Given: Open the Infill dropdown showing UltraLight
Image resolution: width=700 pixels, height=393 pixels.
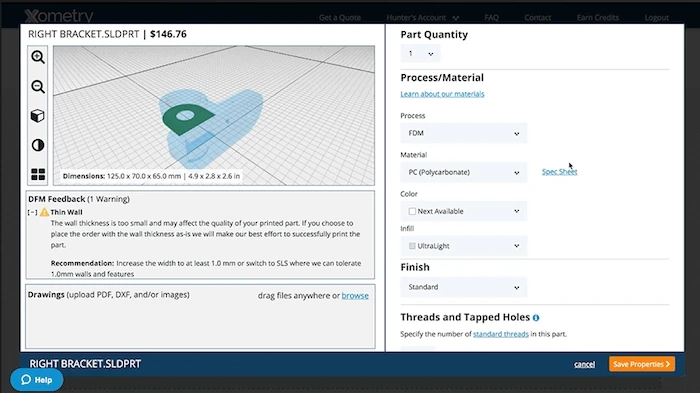Looking at the screenshot, I should (463, 246).
